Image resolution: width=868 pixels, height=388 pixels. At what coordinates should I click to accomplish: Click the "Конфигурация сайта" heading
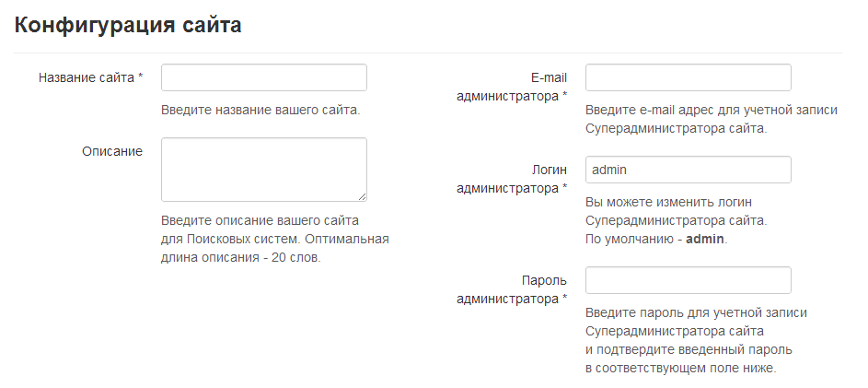pyautogui.click(x=128, y=25)
